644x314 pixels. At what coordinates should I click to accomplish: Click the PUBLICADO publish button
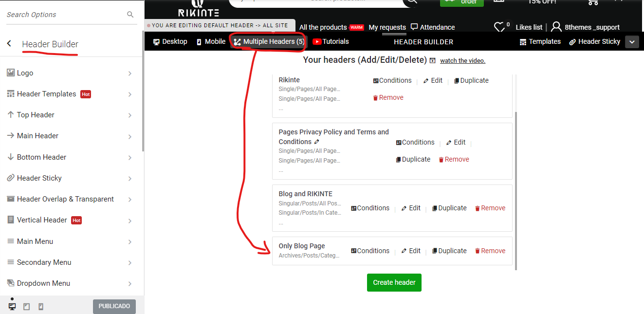click(x=114, y=306)
